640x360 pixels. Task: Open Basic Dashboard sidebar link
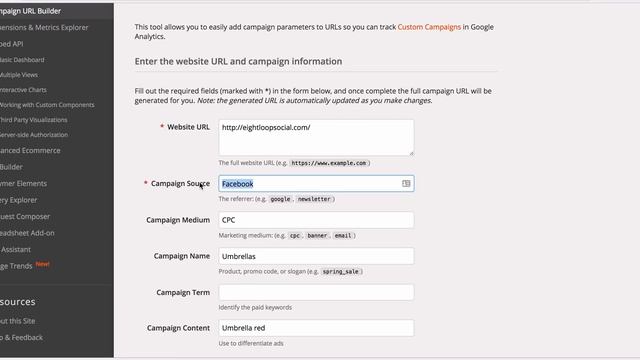point(22,60)
